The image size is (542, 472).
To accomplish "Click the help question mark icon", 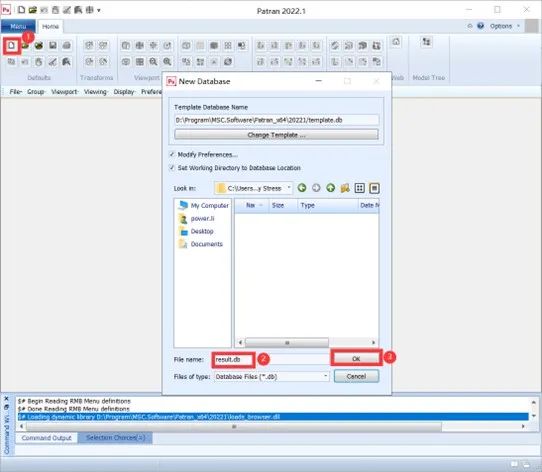I will click(480, 26).
